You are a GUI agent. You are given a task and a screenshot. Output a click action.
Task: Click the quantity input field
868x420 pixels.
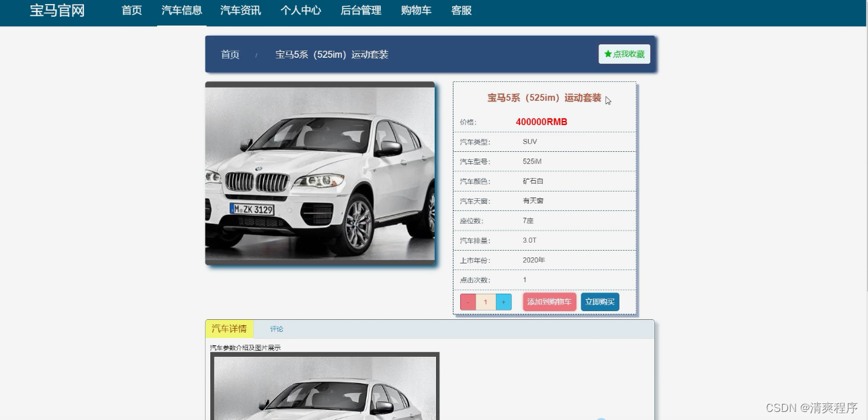485,302
